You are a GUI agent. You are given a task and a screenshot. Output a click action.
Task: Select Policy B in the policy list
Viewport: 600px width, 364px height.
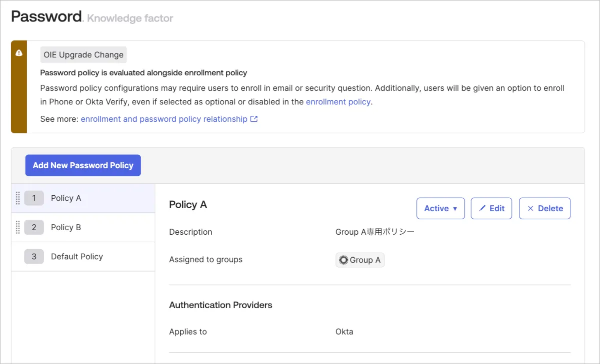pos(66,227)
